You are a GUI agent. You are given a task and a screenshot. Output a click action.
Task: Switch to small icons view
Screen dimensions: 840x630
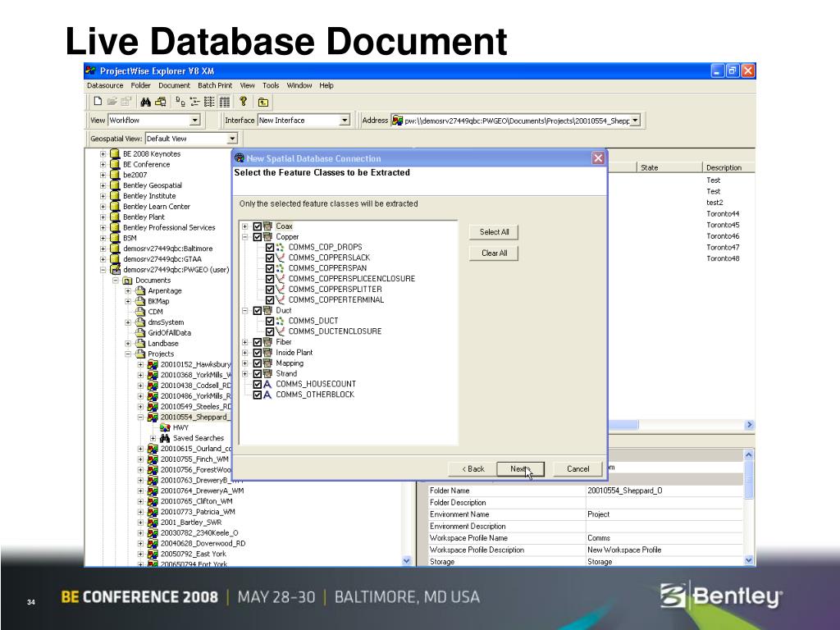click(x=195, y=102)
